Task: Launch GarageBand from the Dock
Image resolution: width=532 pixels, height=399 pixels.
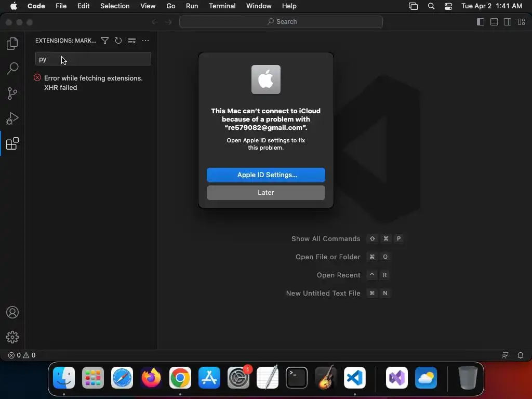Action: click(326, 378)
